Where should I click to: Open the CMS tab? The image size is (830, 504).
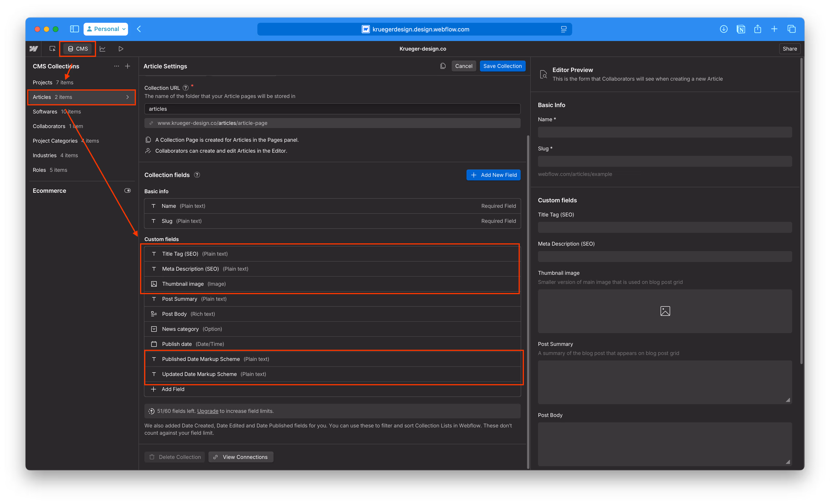coord(78,49)
